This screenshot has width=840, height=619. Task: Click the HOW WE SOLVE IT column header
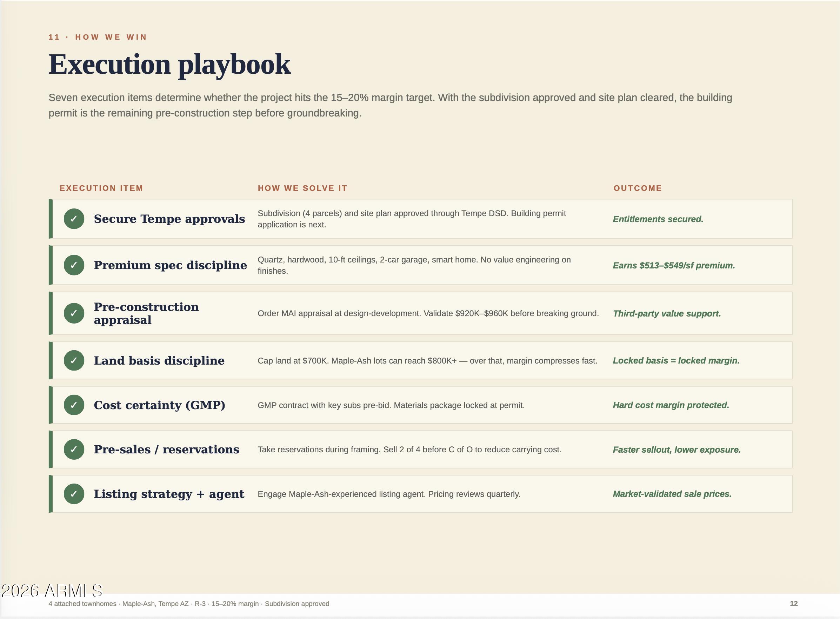[302, 188]
